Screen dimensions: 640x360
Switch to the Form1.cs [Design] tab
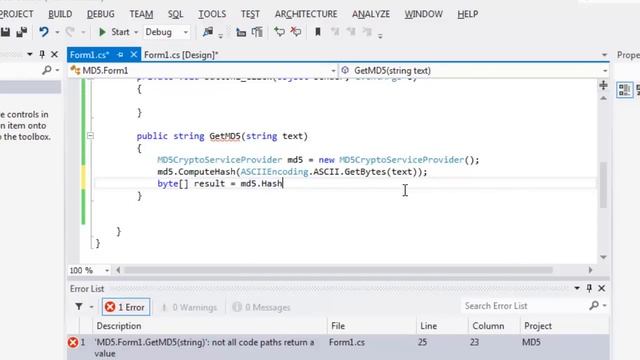tap(181, 55)
